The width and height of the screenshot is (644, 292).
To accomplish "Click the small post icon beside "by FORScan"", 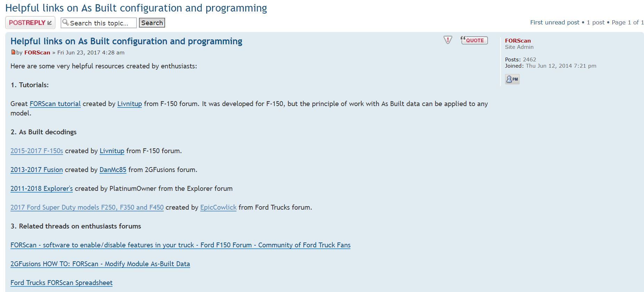I will click(13, 52).
